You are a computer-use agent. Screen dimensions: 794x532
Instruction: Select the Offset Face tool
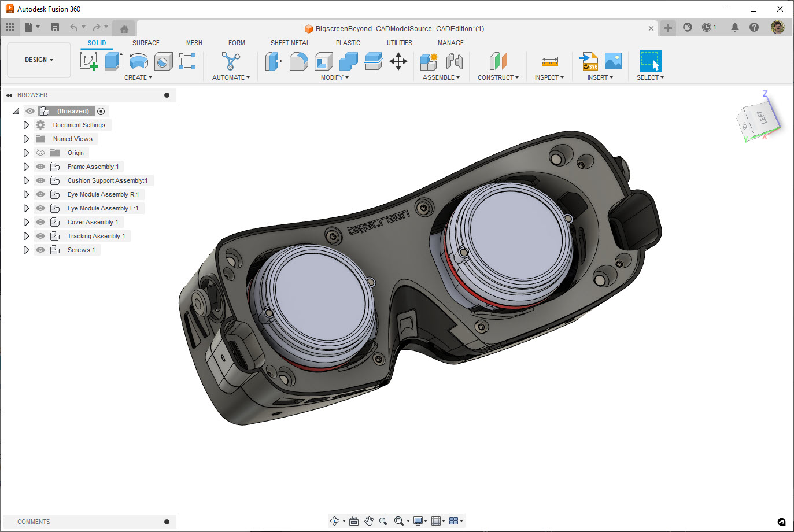tap(373, 61)
